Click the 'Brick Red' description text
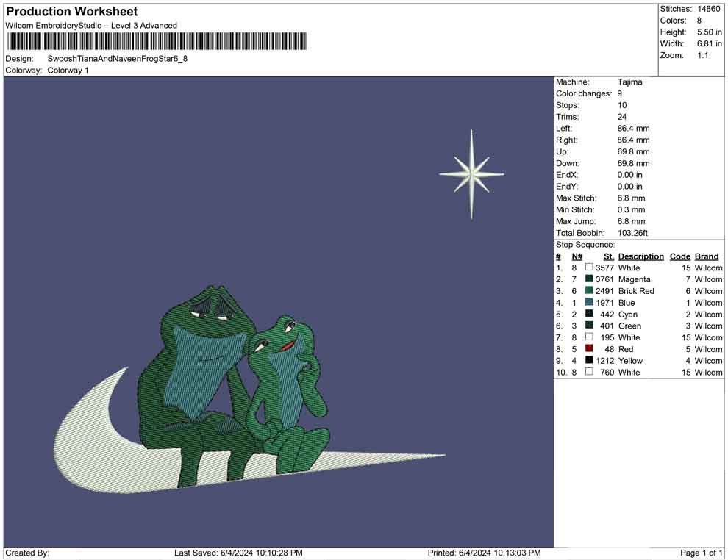 tap(637, 291)
